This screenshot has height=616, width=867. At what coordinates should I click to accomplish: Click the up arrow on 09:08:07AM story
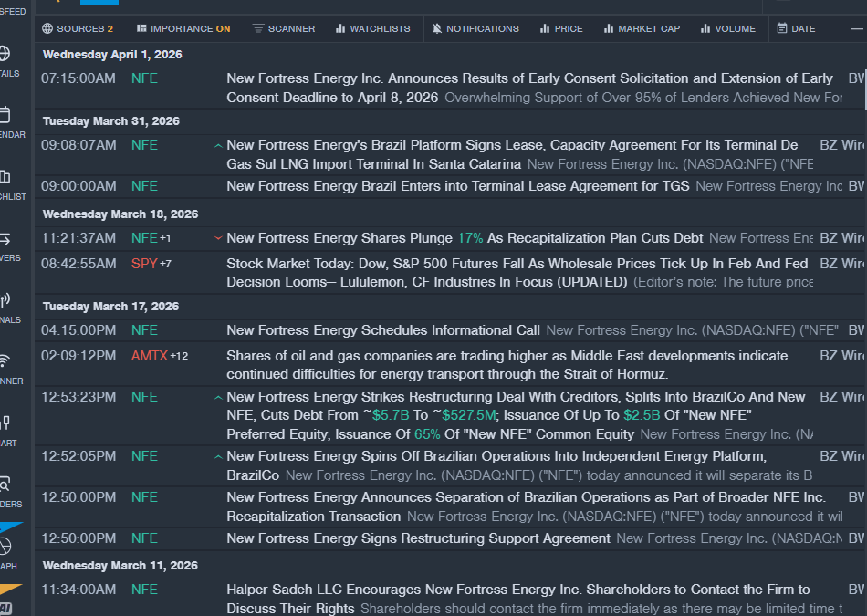click(218, 146)
